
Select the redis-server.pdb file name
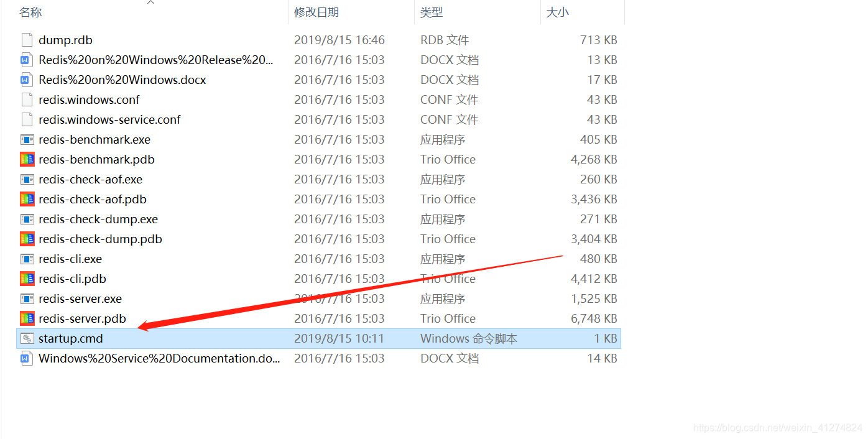click(x=82, y=319)
